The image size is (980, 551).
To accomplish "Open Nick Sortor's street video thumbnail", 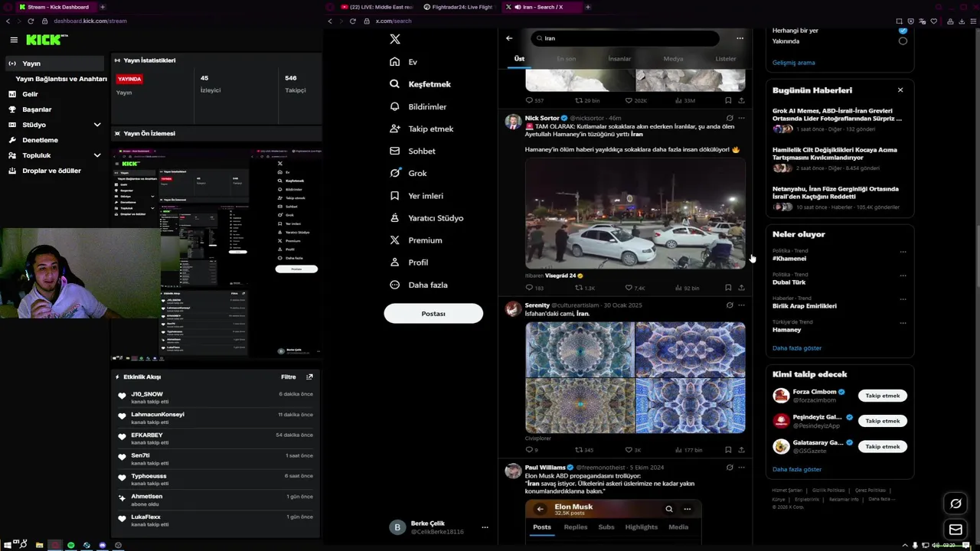I will pos(635,214).
